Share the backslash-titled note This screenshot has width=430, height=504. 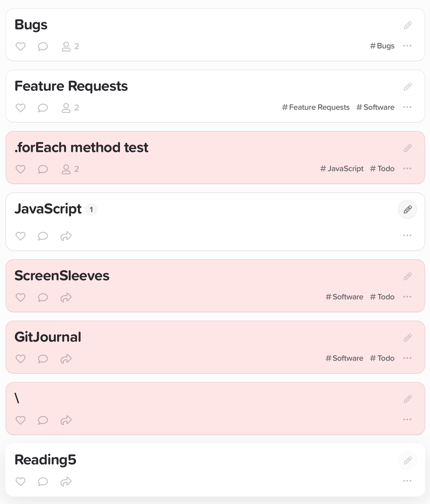(x=66, y=420)
